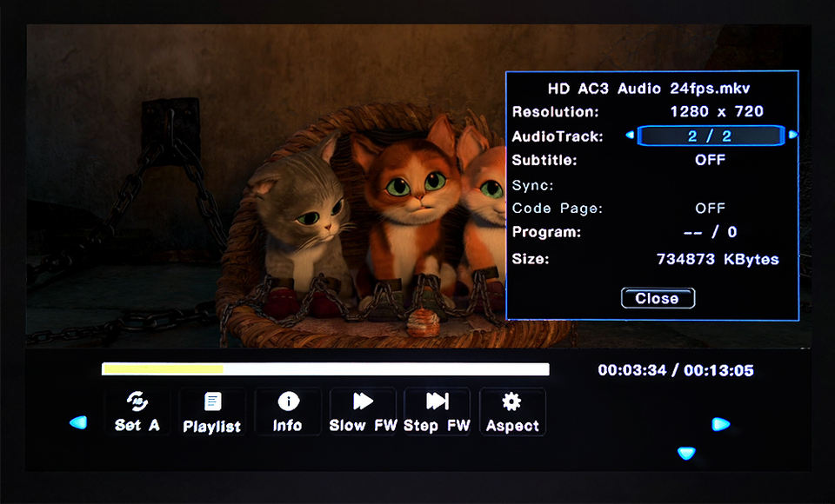The image size is (835, 504).
Task: Select next AudioTrack with right arrow
Action: (793, 135)
